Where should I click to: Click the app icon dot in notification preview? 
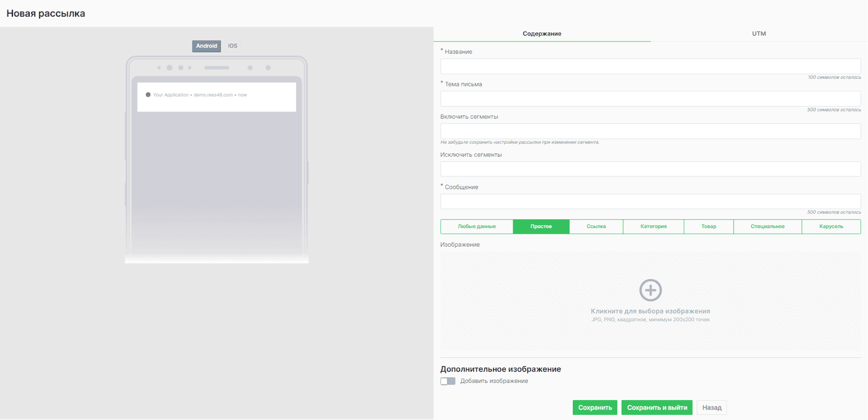coord(148,95)
